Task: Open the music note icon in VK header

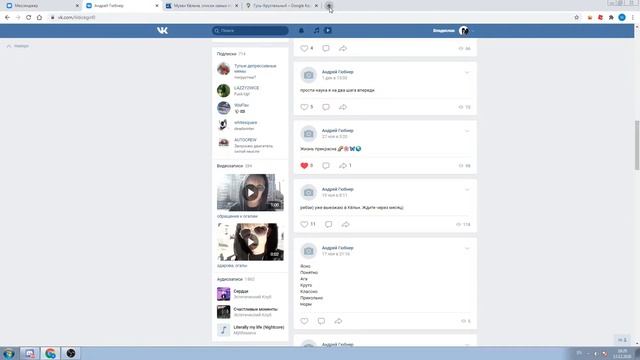Action: [316, 31]
